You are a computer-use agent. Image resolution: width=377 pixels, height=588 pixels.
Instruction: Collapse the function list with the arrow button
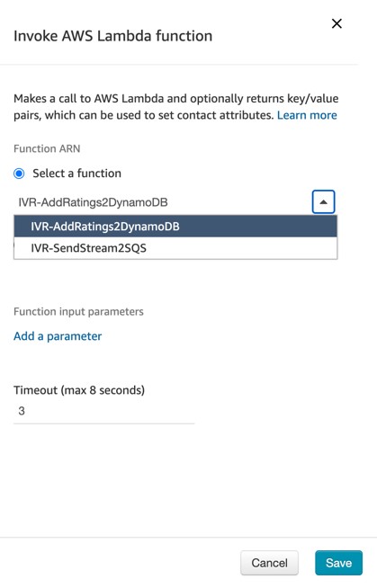(323, 201)
